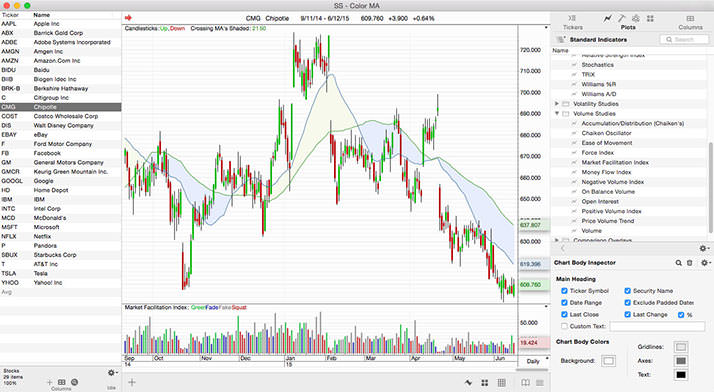Image resolution: width=714 pixels, height=392 pixels.
Task: Collapse the Volume Studies group
Action: pos(556,113)
